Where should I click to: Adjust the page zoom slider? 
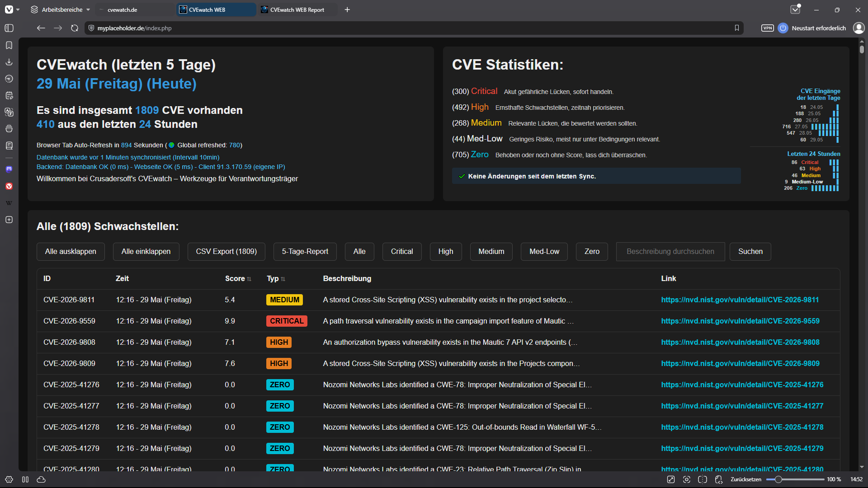(795, 479)
